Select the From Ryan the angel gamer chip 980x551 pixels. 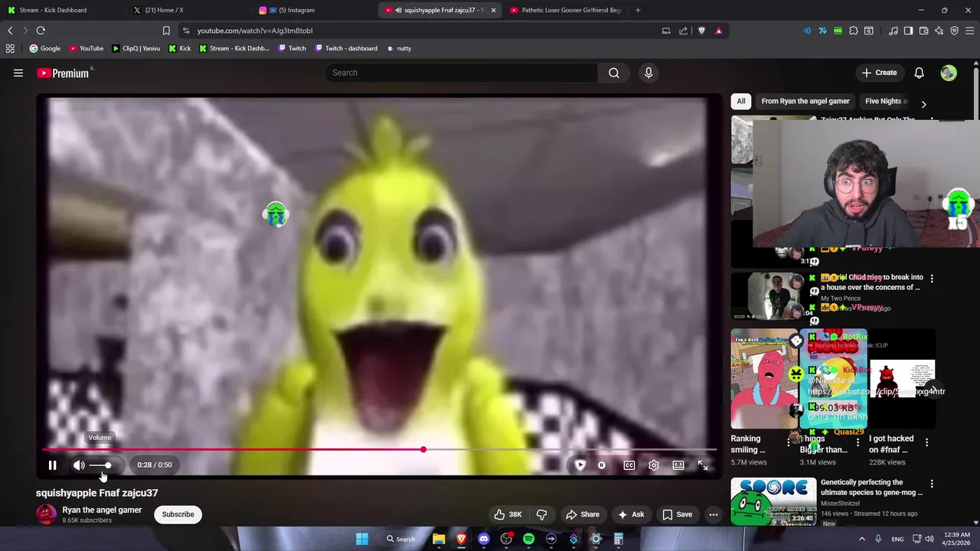point(805,101)
